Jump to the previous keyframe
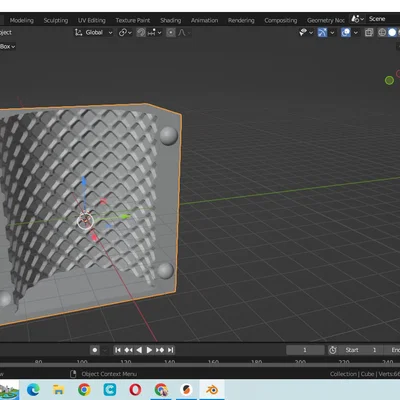This screenshot has height=400, width=400. (128, 350)
